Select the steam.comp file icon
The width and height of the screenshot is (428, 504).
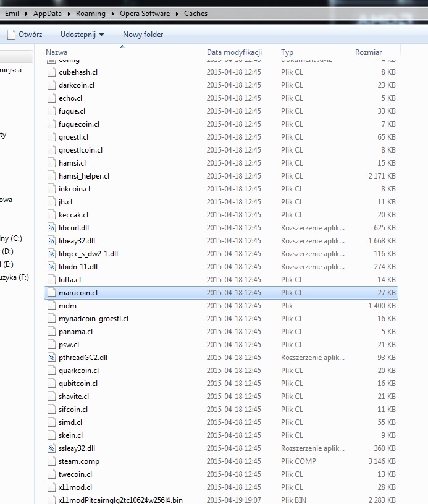click(52, 461)
